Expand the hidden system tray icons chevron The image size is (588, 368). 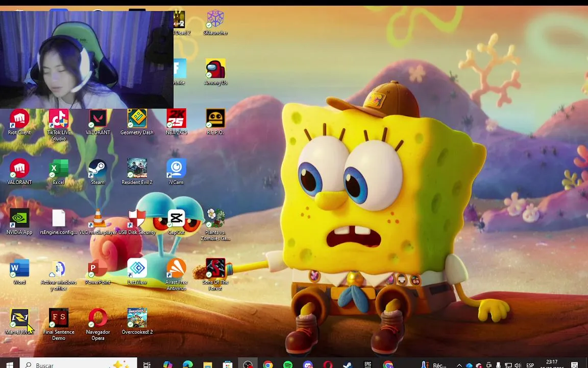(459, 365)
